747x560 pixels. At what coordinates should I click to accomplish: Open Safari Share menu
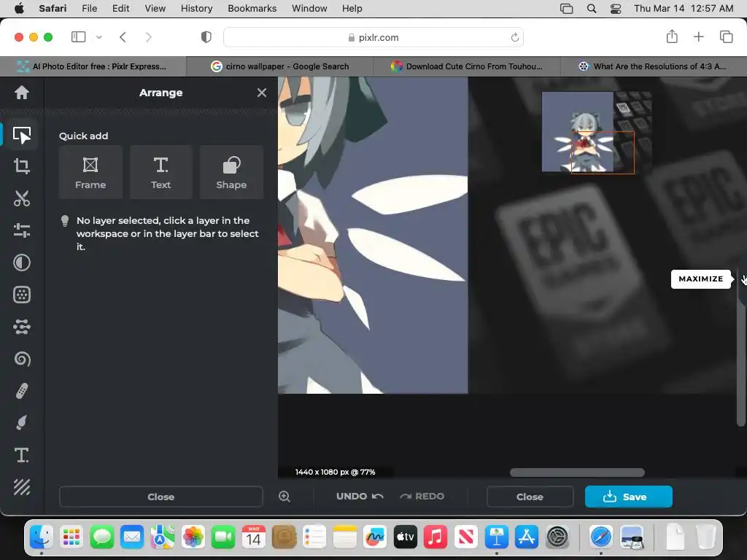tap(672, 36)
